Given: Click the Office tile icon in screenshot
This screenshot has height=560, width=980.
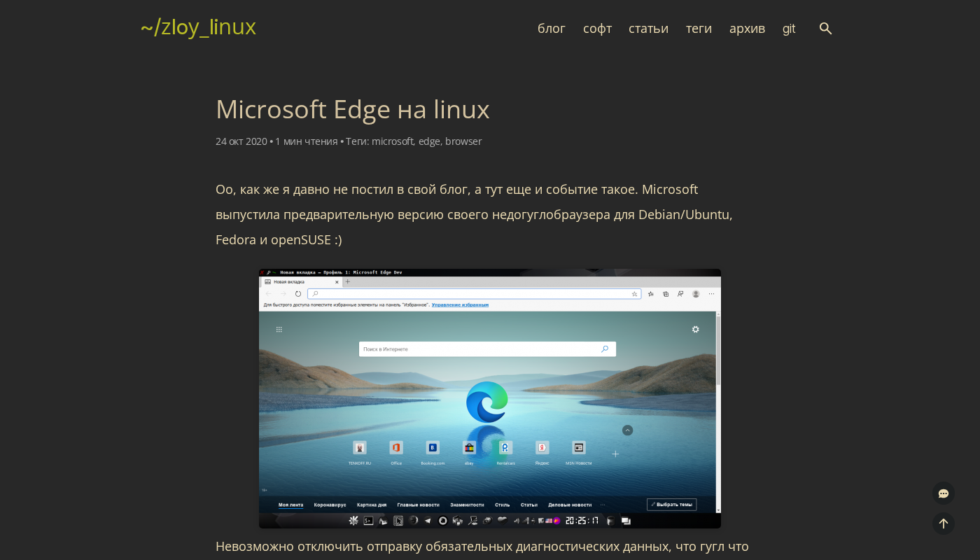Looking at the screenshot, I should 396,447.
